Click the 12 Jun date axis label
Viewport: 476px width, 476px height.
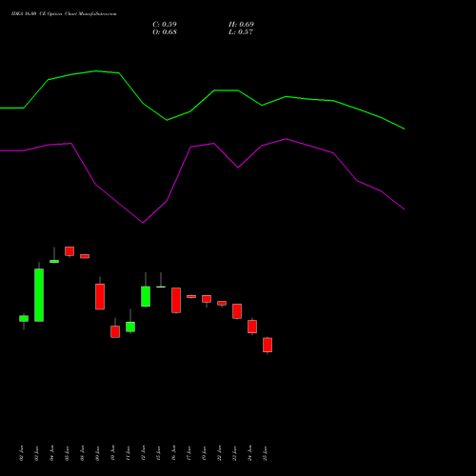[x=144, y=453]
